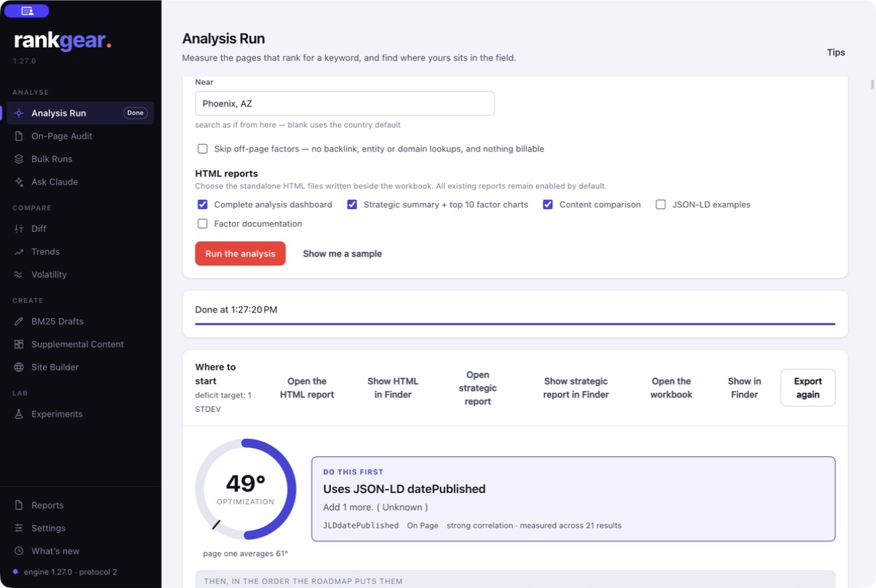Click the Volatility wave icon
Image resolution: width=876 pixels, height=588 pixels.
click(x=19, y=274)
